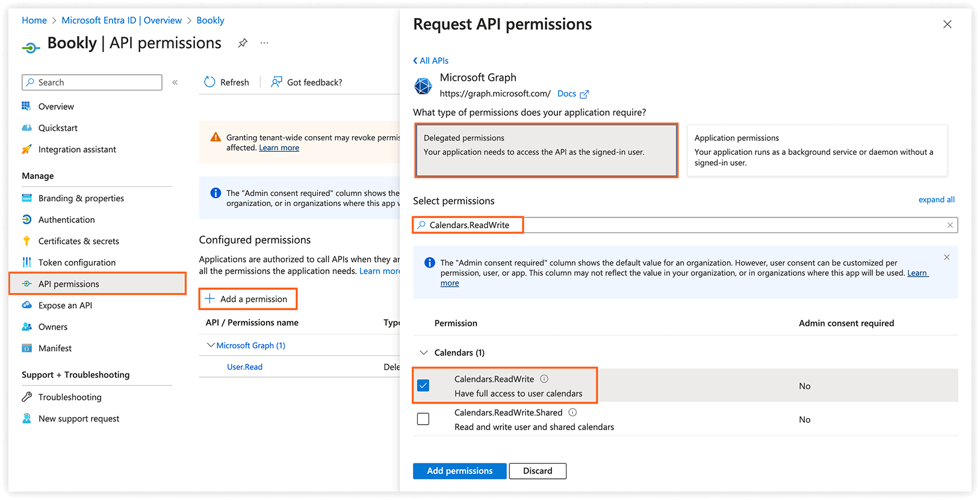Click the Bookly app logo icon
The height and width of the screenshot is (500, 980).
[x=31, y=47]
